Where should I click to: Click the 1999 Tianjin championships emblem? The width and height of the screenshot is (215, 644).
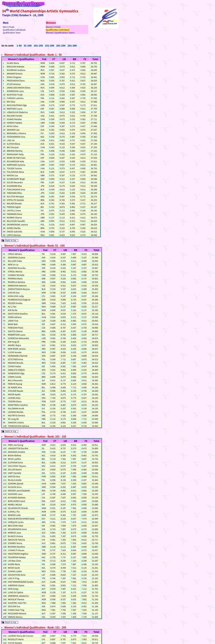106,18
